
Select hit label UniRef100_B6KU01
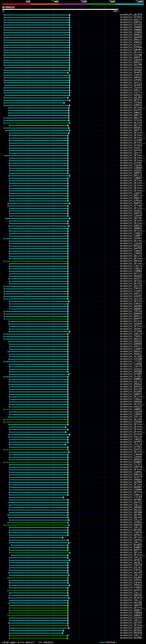pyautogui.click(x=131, y=352)
